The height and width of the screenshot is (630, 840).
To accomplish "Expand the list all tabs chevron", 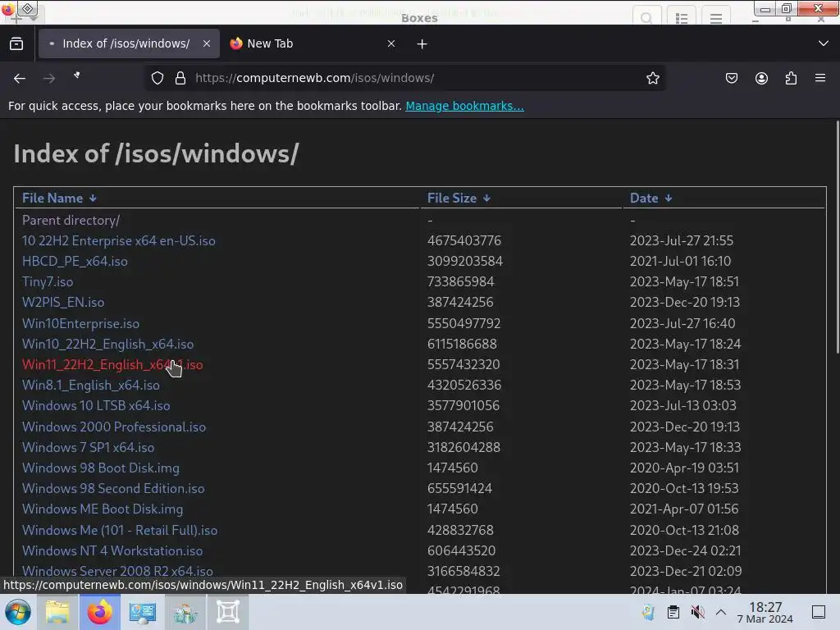I will (x=824, y=43).
